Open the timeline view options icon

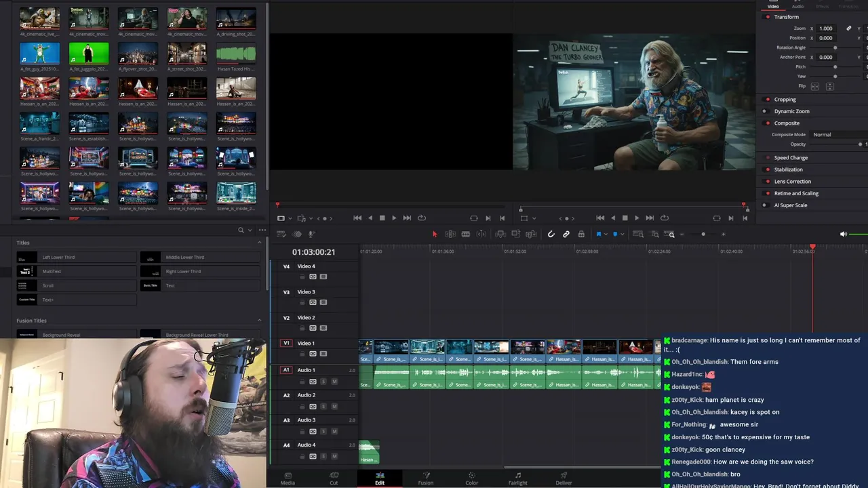pos(281,234)
